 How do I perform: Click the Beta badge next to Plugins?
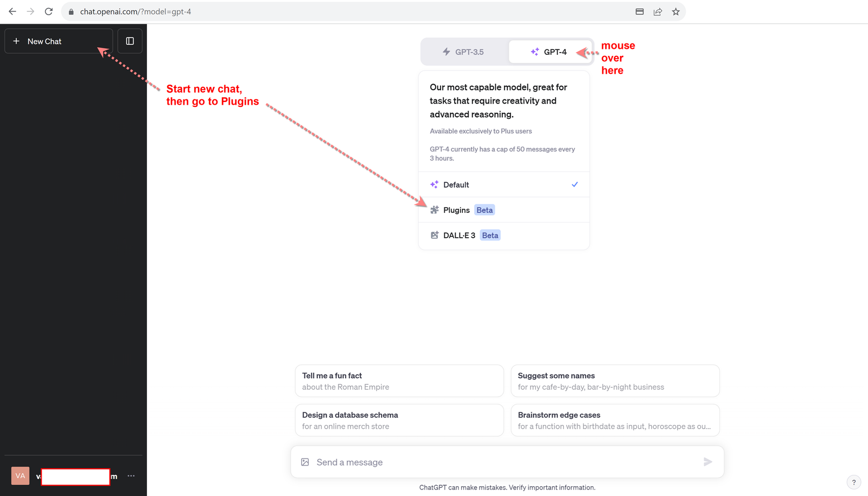484,210
